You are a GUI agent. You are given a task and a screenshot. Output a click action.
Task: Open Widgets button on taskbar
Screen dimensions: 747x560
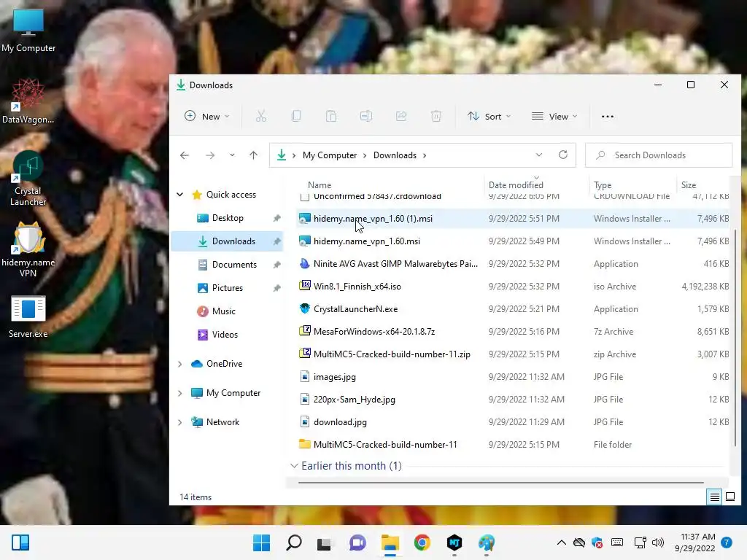pyautogui.click(x=20, y=542)
